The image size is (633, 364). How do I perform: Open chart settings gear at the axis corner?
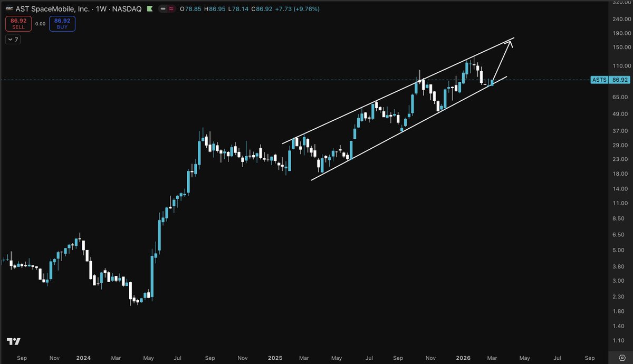(x=621, y=357)
